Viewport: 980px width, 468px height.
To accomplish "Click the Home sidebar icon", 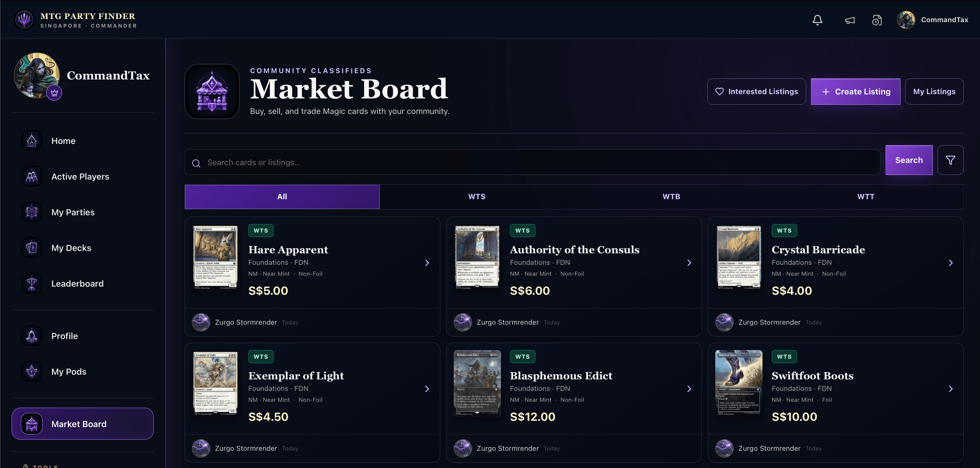I will click(32, 141).
